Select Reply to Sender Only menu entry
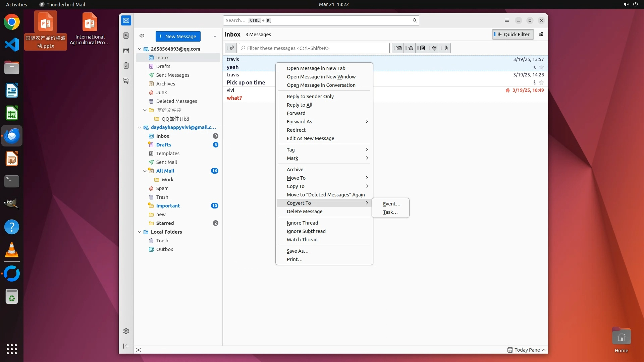Image resolution: width=644 pixels, height=362 pixels. [x=310, y=97]
